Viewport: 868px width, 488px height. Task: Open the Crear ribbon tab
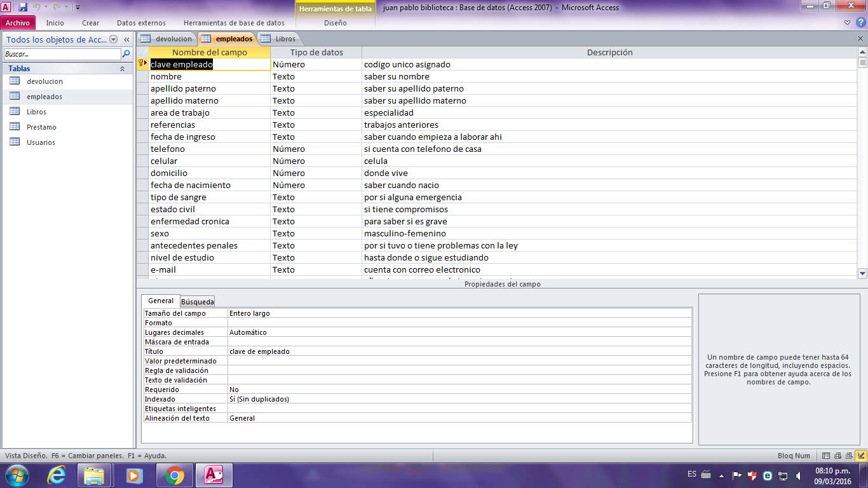[x=91, y=23]
